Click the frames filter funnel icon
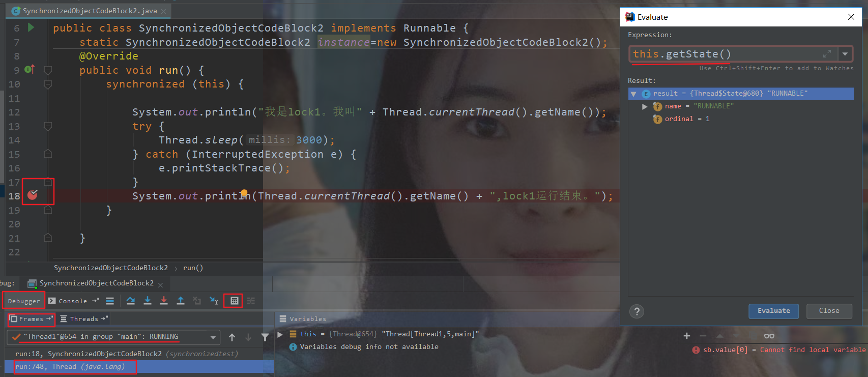The width and height of the screenshot is (868, 377). [x=265, y=337]
